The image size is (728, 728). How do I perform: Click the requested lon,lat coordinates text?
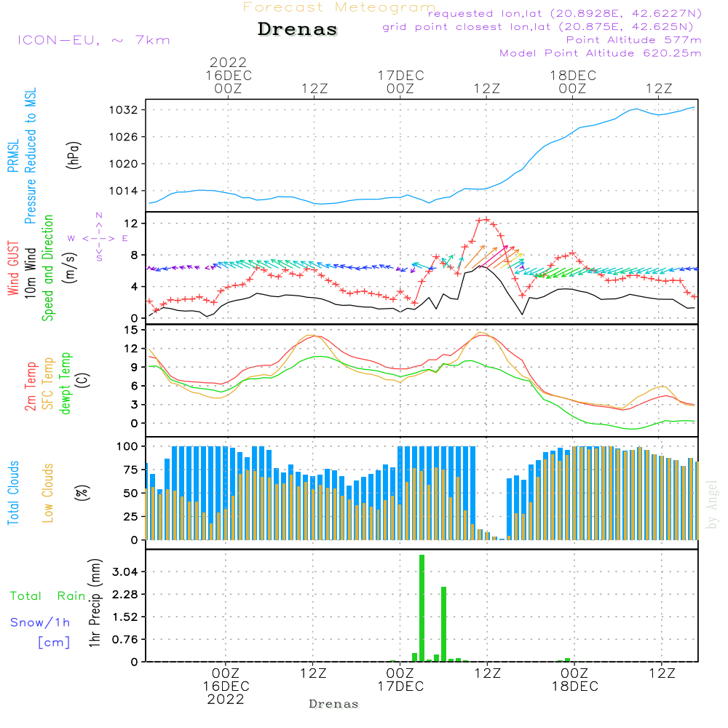pyautogui.click(x=565, y=14)
